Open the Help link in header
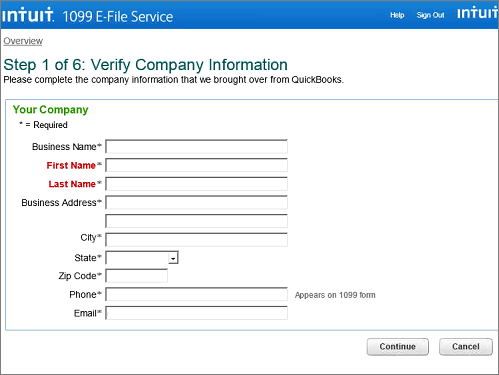 click(397, 15)
